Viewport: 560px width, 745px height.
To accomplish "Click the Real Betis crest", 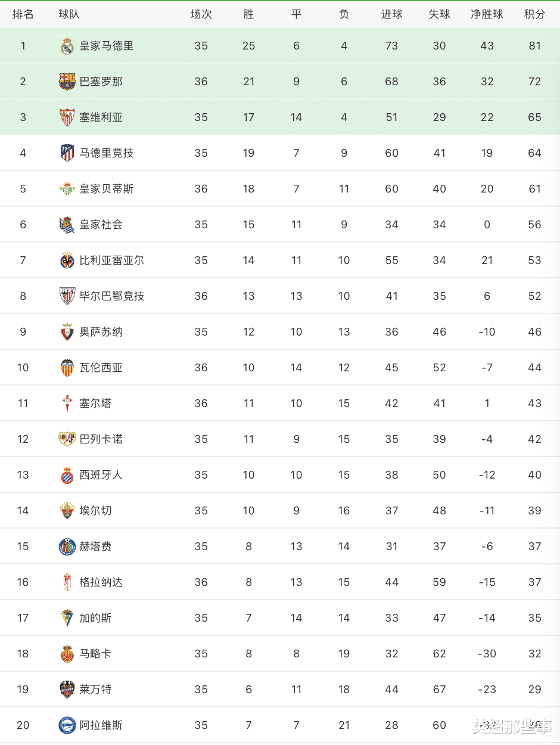I will coord(67,189).
